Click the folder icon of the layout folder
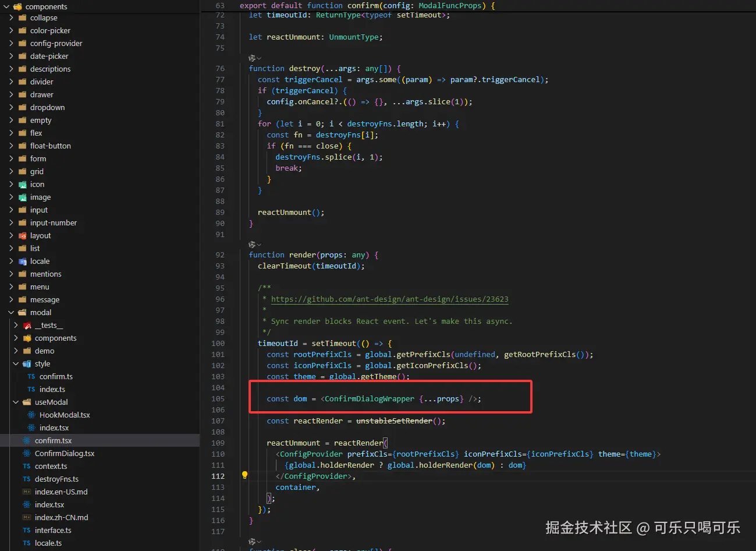This screenshot has width=756, height=551. coord(22,235)
